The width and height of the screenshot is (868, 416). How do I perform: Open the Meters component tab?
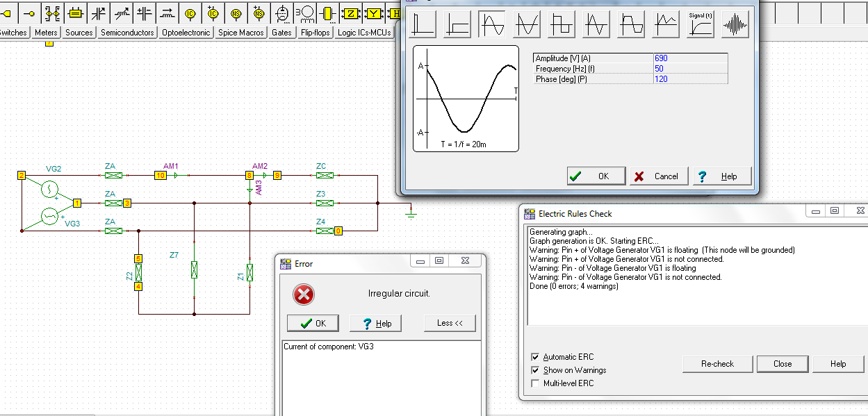[x=46, y=33]
